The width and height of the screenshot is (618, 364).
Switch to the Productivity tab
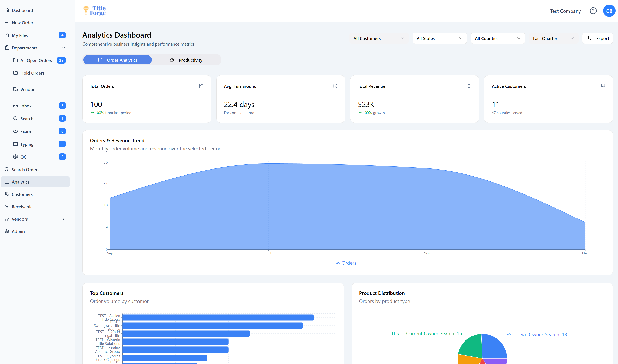click(x=186, y=60)
